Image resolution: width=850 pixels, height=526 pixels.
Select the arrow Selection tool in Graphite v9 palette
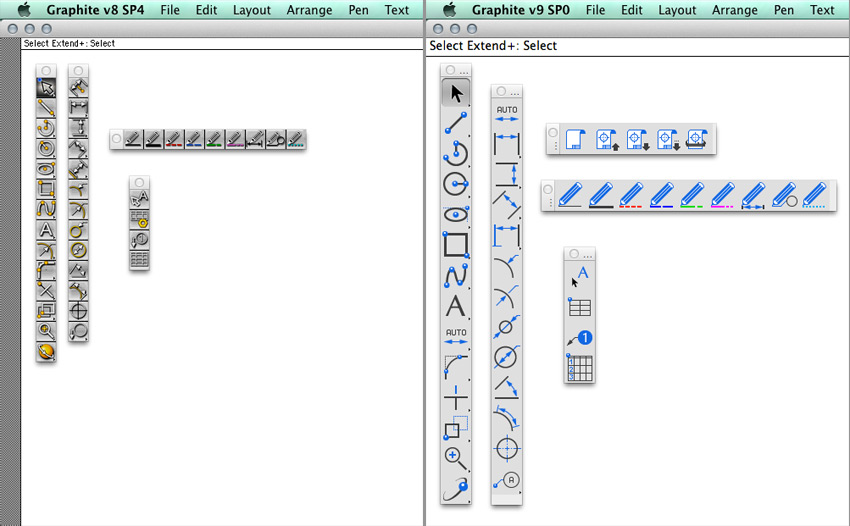[456, 93]
